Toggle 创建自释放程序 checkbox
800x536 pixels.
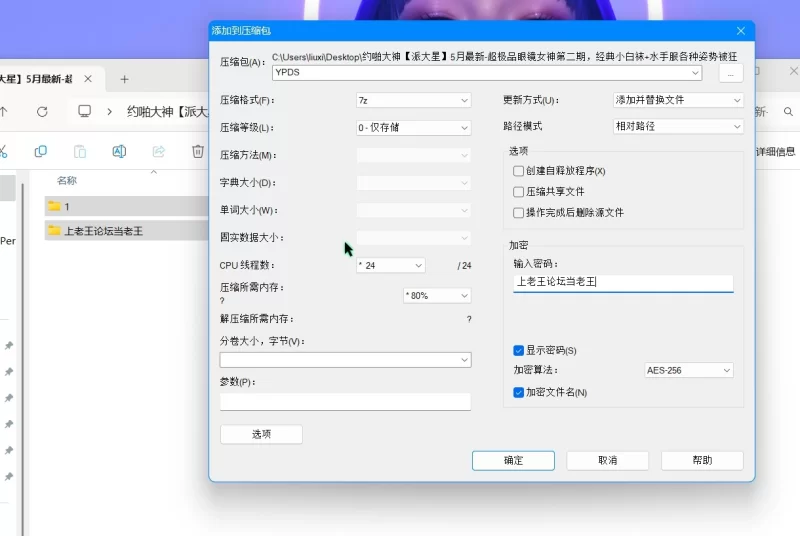tap(518, 171)
